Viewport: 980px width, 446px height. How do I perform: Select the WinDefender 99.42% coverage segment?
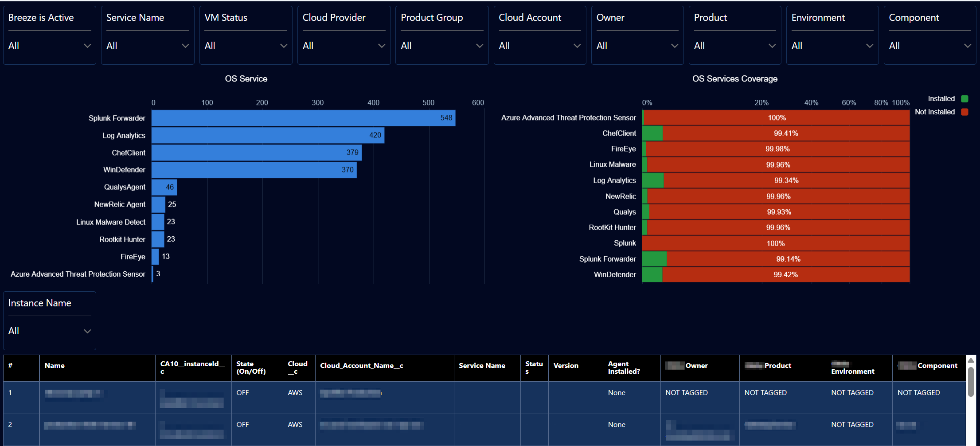click(x=786, y=275)
